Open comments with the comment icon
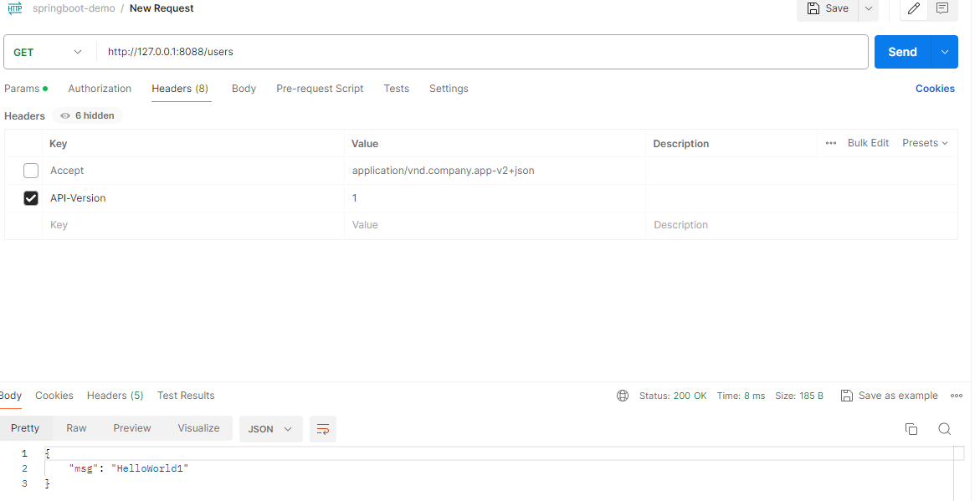 [942, 10]
